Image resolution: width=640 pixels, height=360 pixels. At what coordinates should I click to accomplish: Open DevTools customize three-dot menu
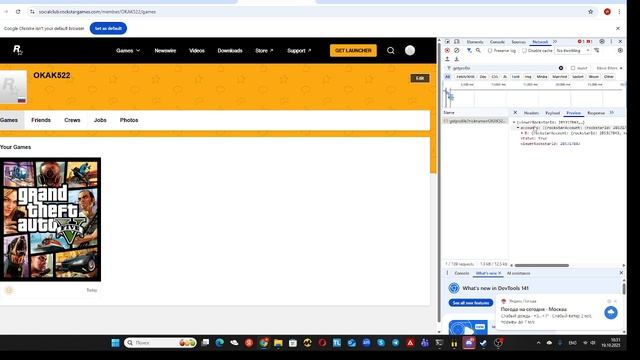tap(611, 42)
